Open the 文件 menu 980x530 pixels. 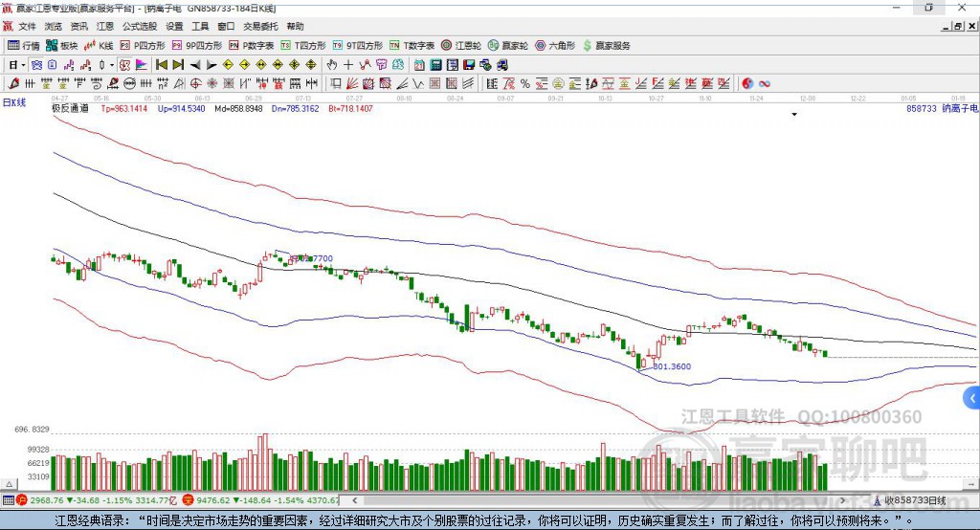pos(28,26)
